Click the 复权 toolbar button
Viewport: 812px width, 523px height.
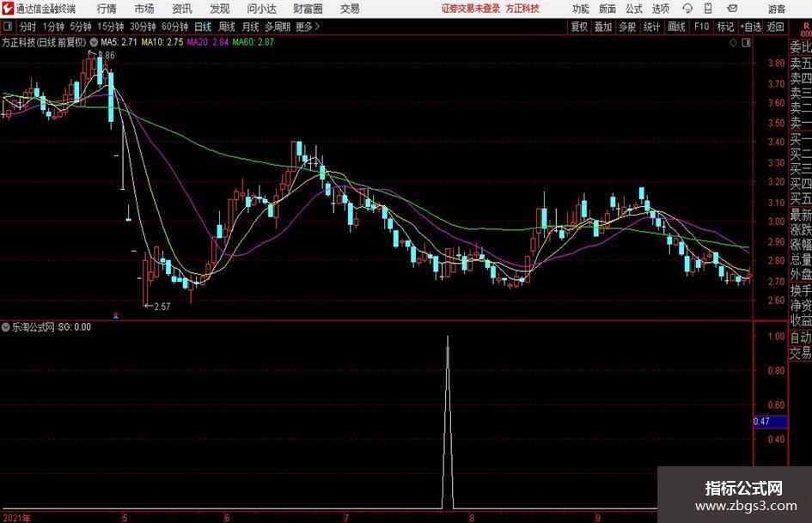coord(579,27)
